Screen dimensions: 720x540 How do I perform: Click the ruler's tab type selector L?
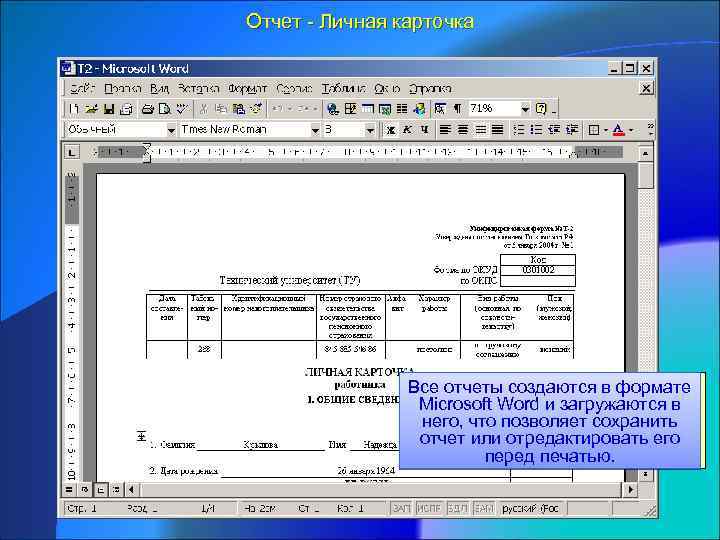(x=72, y=152)
